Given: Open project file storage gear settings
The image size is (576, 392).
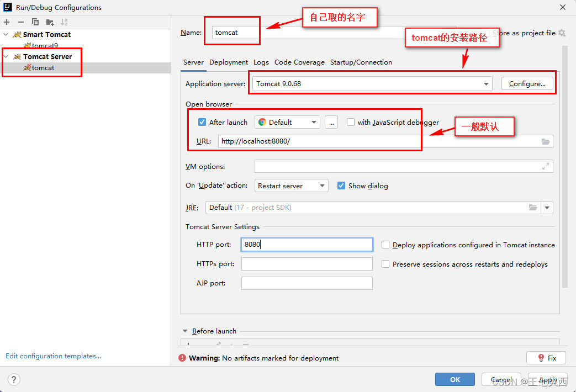Looking at the screenshot, I should [x=562, y=33].
